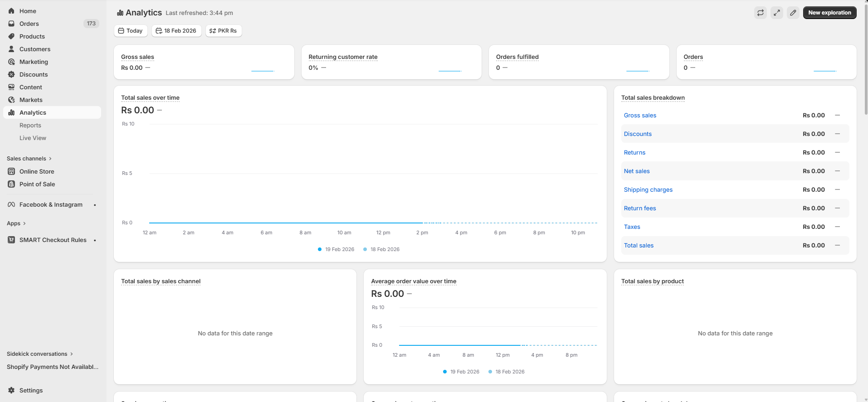This screenshot has height=402, width=868.
Task: Open the PKR Rs currency selector
Action: (223, 31)
